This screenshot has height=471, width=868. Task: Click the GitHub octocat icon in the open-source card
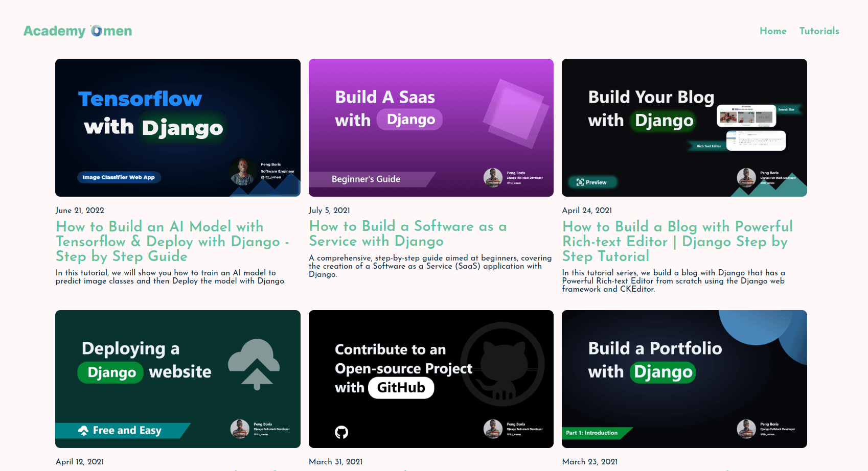pyautogui.click(x=341, y=432)
